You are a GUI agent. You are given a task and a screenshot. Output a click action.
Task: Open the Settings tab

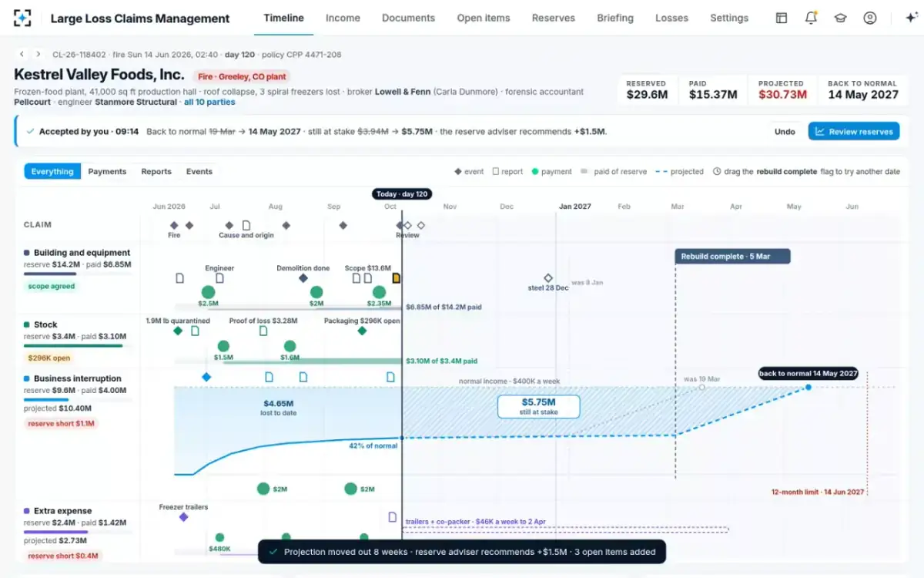pyautogui.click(x=729, y=18)
